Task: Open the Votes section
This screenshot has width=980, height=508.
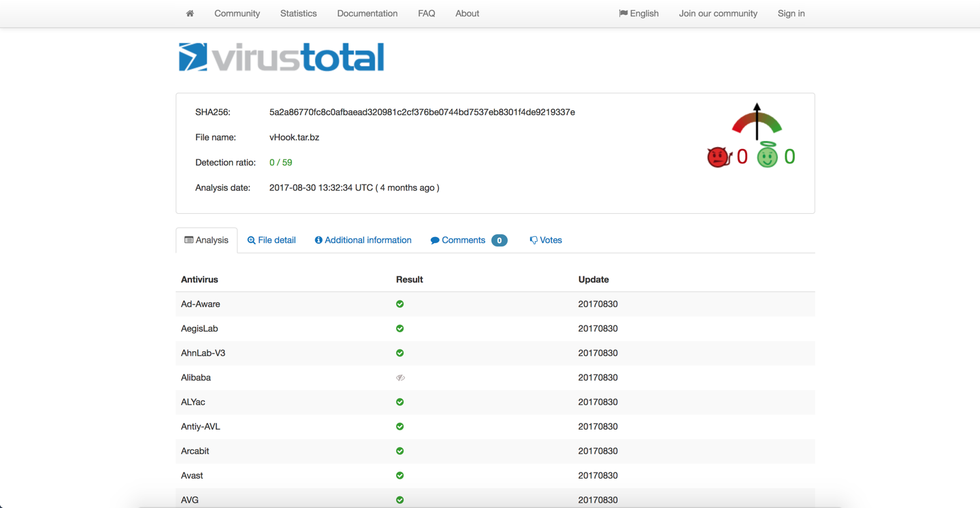Action: [546, 240]
